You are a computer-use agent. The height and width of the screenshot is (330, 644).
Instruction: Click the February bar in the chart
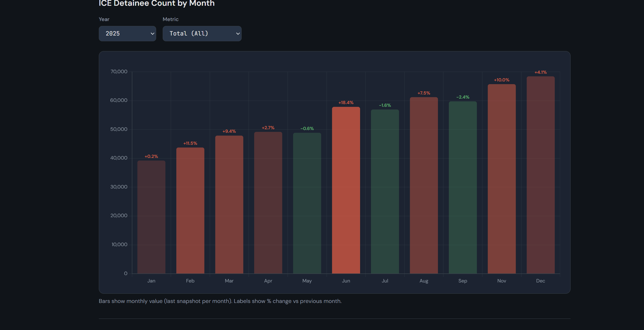pos(190,210)
